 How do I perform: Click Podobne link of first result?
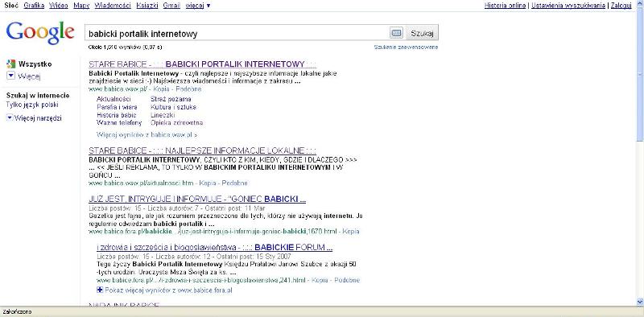click(x=188, y=89)
